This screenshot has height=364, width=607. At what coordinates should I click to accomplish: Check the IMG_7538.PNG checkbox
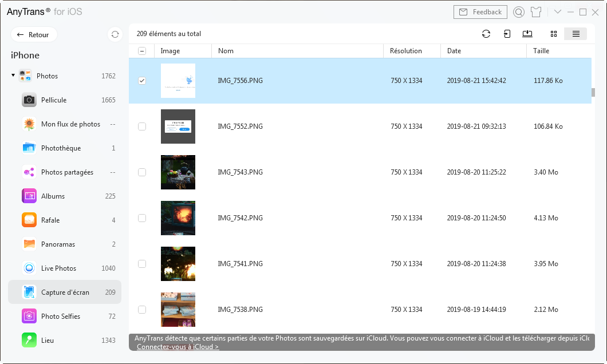[142, 310]
